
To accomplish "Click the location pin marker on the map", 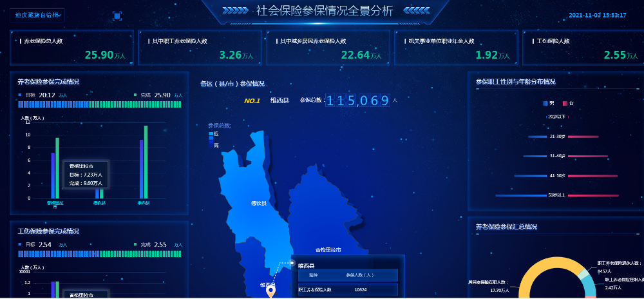I will coord(270,292).
